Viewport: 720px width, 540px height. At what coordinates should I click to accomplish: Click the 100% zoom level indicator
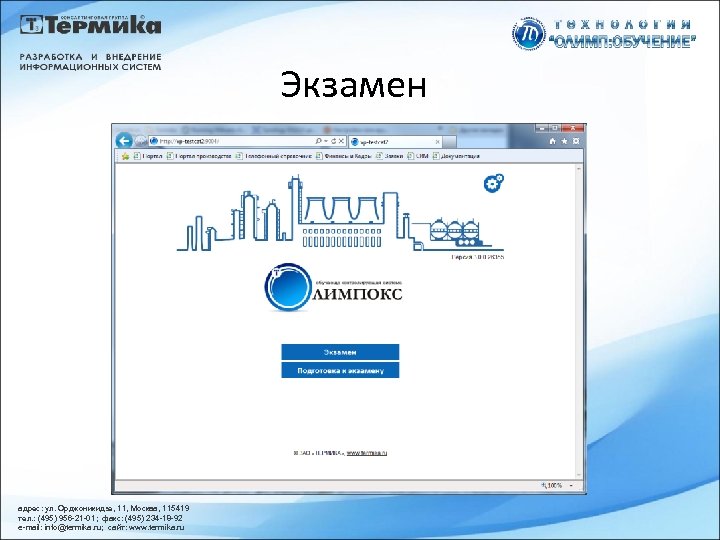tap(552, 485)
